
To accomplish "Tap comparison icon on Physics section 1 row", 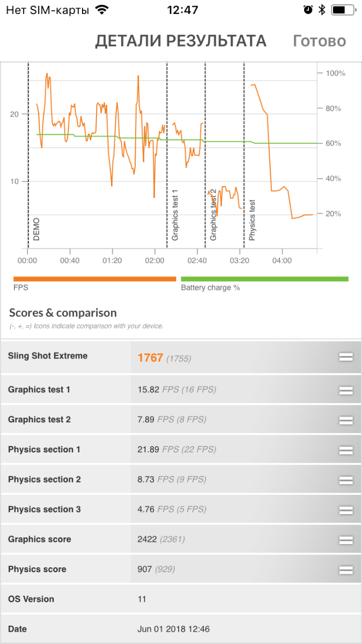I will tap(346, 450).
